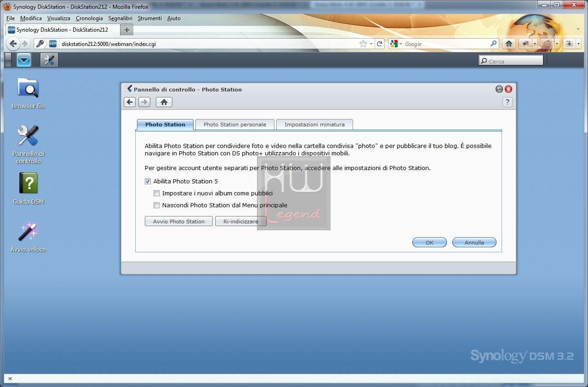This screenshot has height=387, width=588.
Task: Click the Annulla button
Action: 474,242
